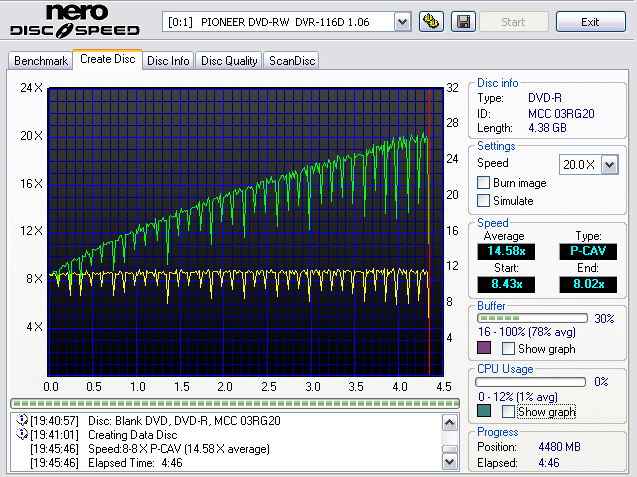Check Show graph under Buffer
The width and height of the screenshot is (637, 477).
[509, 349]
